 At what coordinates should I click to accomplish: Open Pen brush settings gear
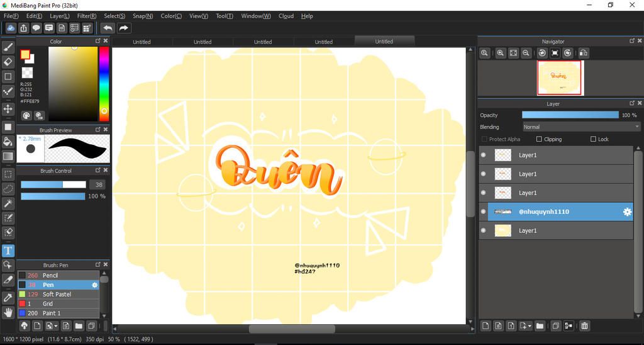(95, 285)
